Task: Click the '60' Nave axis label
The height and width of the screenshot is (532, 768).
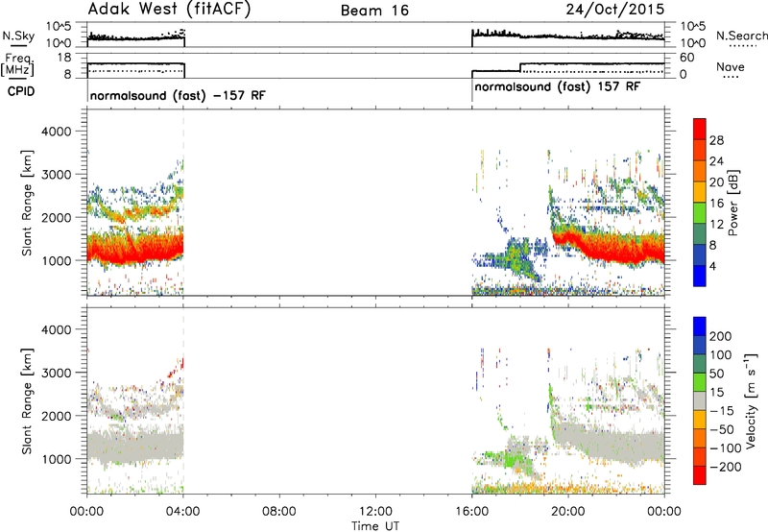Action: (x=687, y=58)
